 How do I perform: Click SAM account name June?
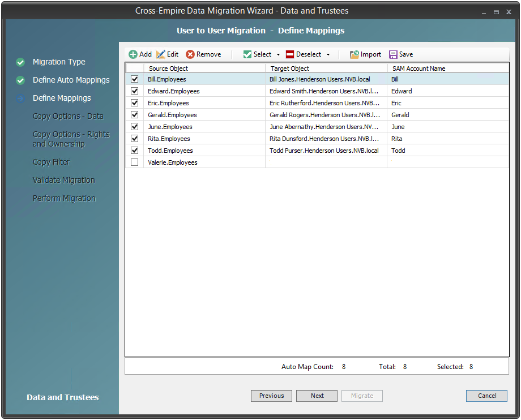(x=448, y=127)
